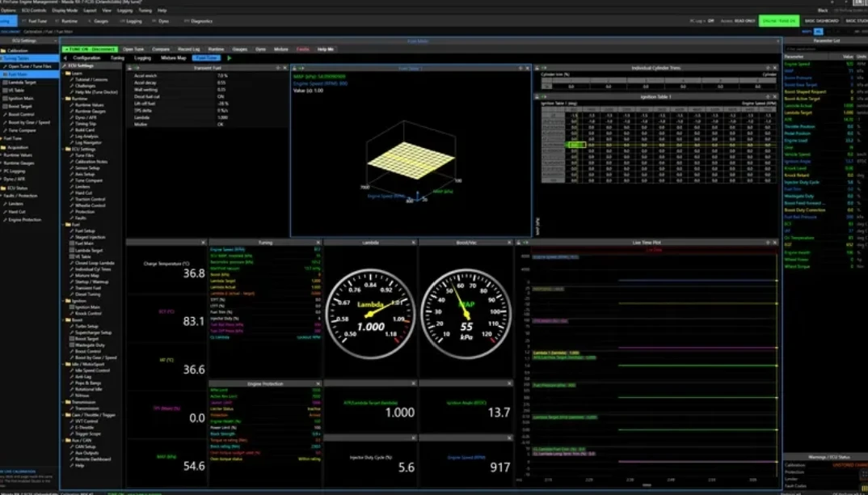868x495 pixels.
Task: Pin the Ignition Table 1 panel
Action: pyautogui.click(x=768, y=97)
